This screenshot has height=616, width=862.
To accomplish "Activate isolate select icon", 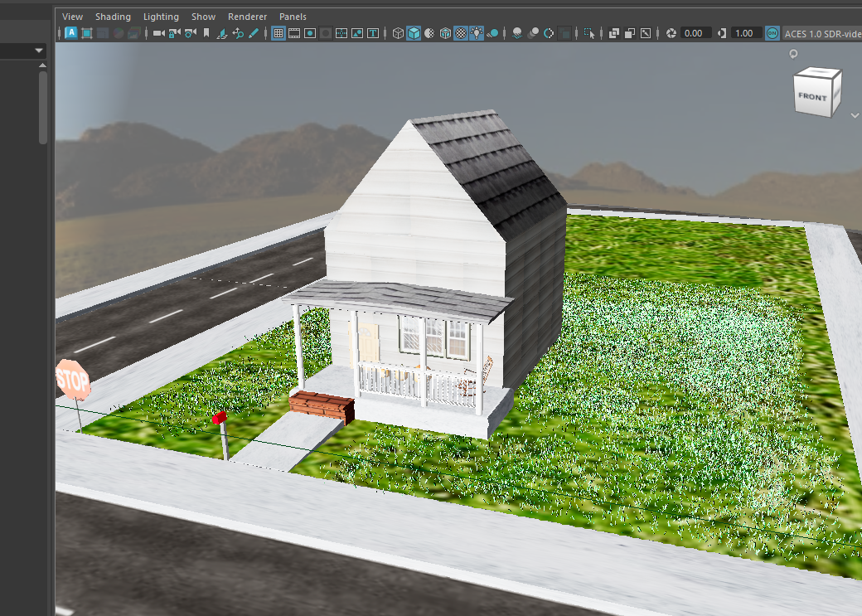I will 590,33.
